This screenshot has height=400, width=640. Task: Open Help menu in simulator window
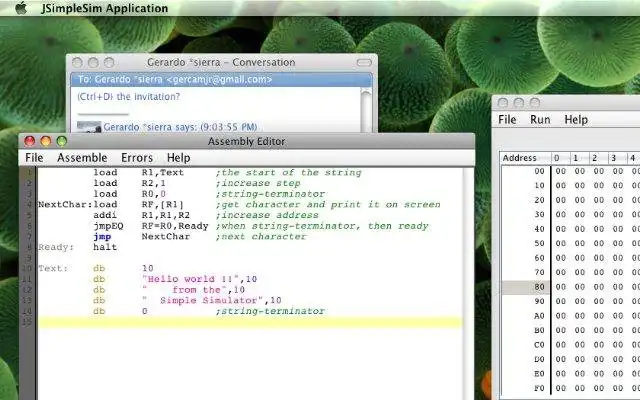(576, 120)
